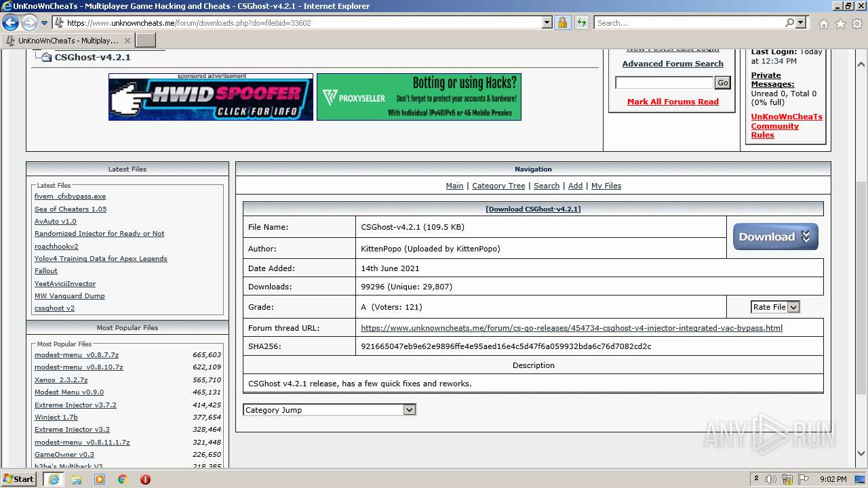Click the blue Download button

(x=775, y=237)
